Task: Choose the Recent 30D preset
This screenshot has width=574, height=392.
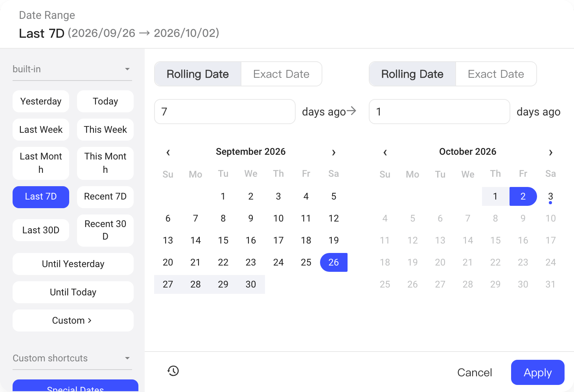Action: (105, 230)
